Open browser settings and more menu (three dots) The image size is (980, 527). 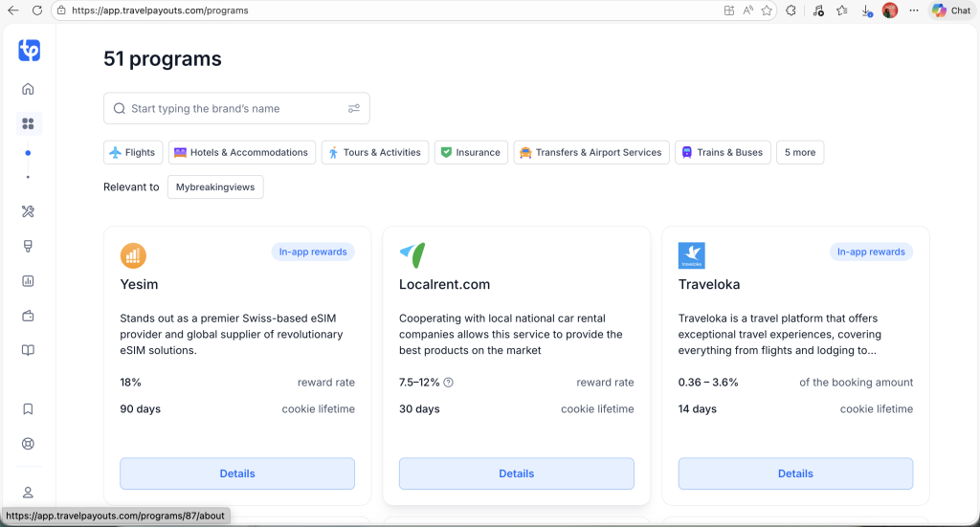click(914, 11)
